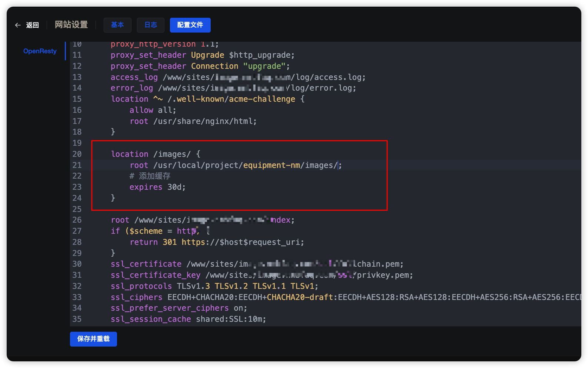Click the 'if ($scheme = http' line
The height and width of the screenshot is (368, 588).
tap(160, 231)
